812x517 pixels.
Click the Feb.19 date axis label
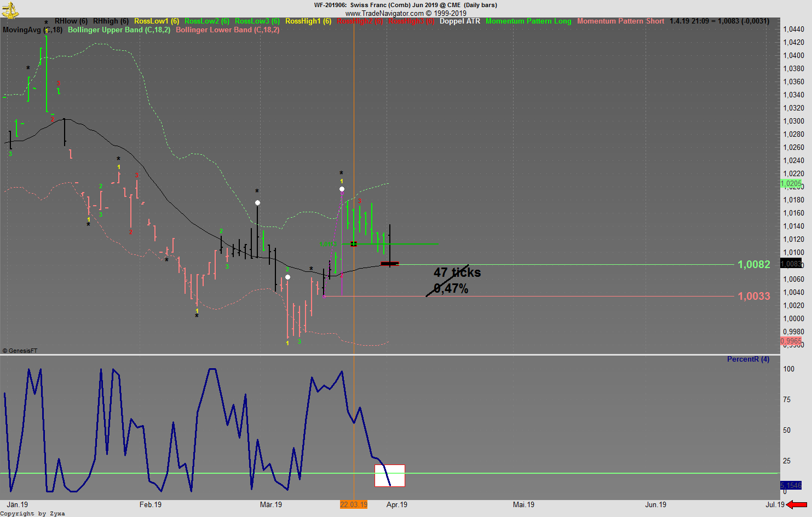151,504
